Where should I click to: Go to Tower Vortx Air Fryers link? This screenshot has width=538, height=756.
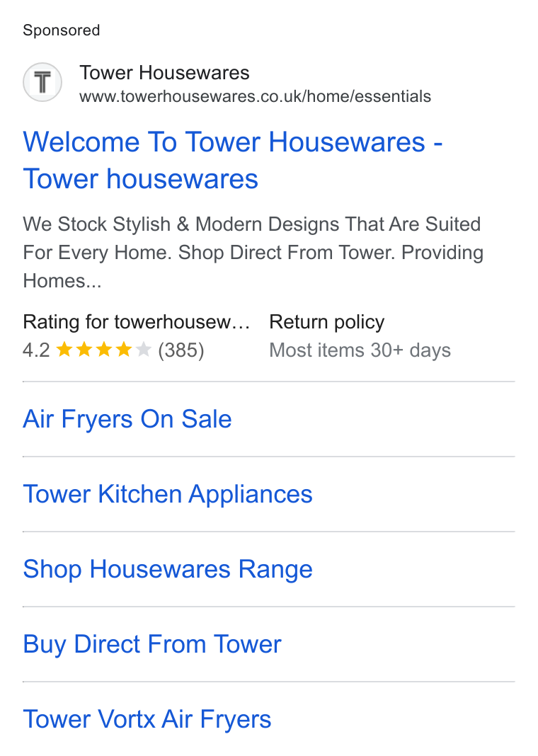[147, 719]
